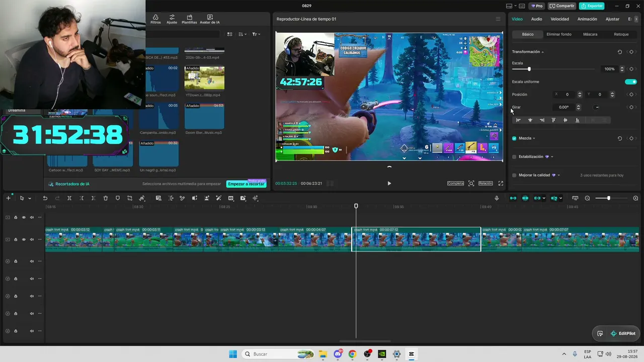The height and width of the screenshot is (362, 644).
Task: Add a keyframe for Escala
Action: click(631, 69)
